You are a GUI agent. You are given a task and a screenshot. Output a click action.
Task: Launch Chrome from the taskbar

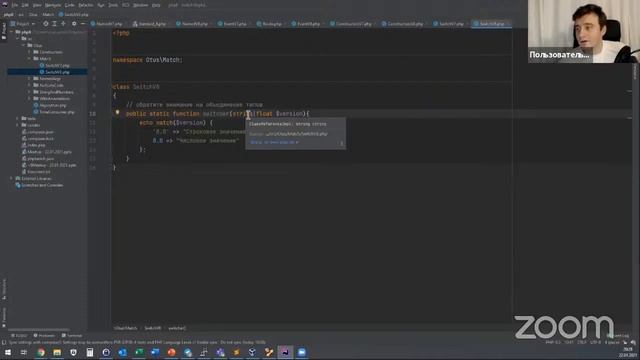click(41, 352)
